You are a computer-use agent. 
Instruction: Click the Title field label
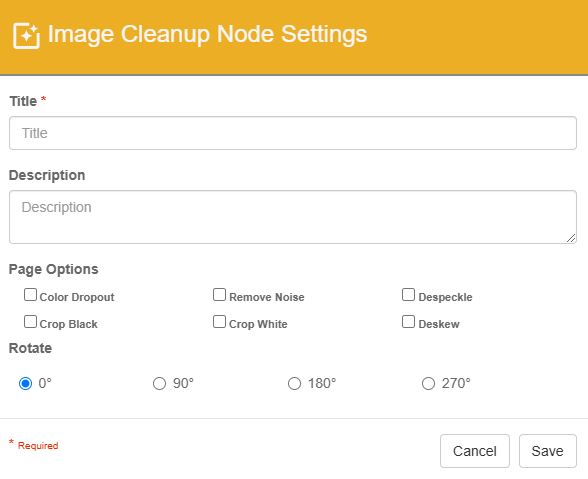click(23, 101)
